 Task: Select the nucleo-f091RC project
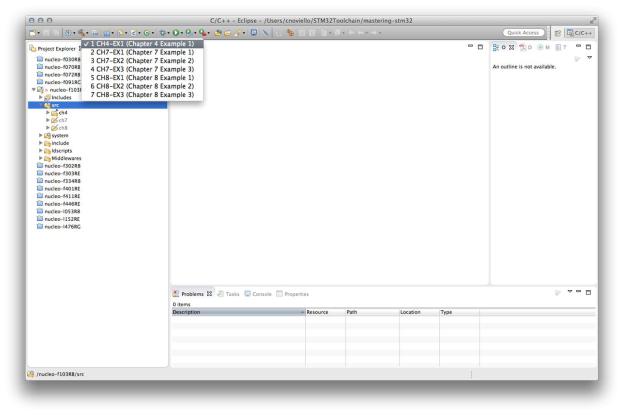point(58,82)
